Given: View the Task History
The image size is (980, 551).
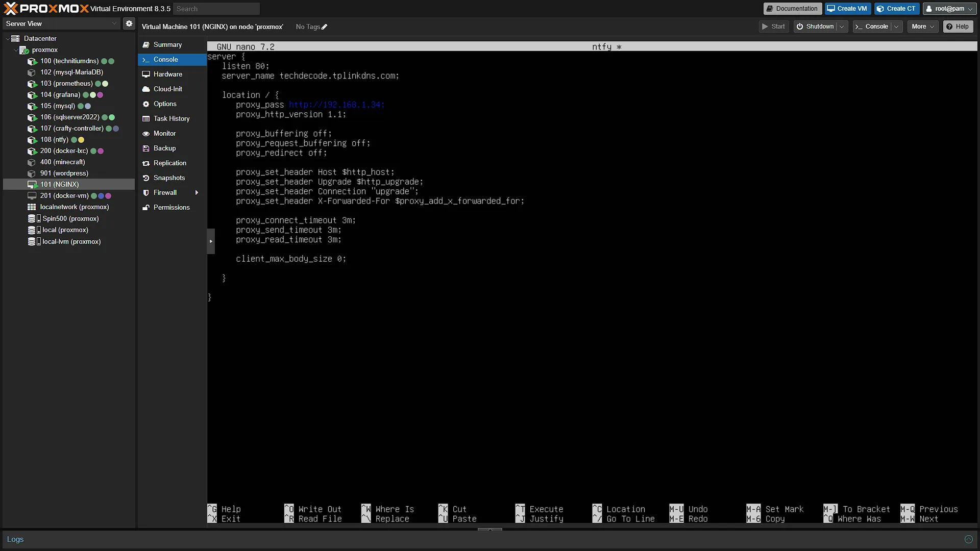Looking at the screenshot, I should click(172, 119).
